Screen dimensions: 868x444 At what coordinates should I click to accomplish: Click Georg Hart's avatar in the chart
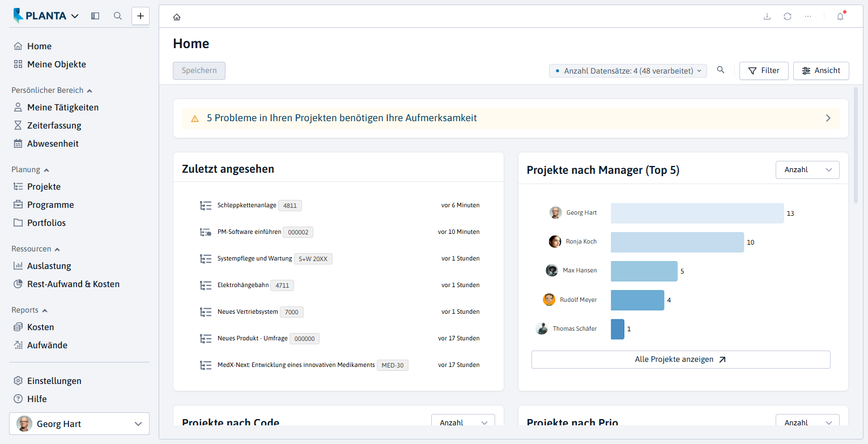(556, 213)
